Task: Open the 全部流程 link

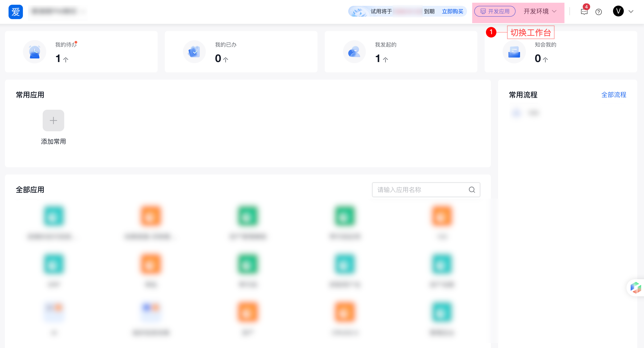Action: pos(613,95)
